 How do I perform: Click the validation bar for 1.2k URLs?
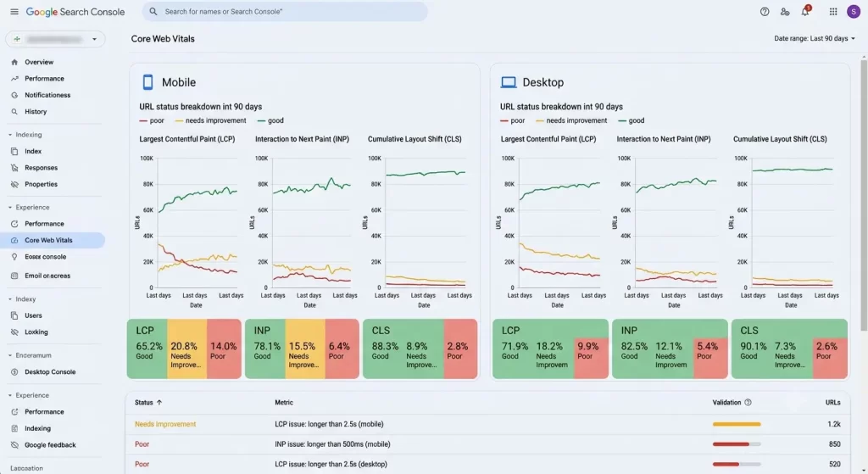tap(737, 424)
